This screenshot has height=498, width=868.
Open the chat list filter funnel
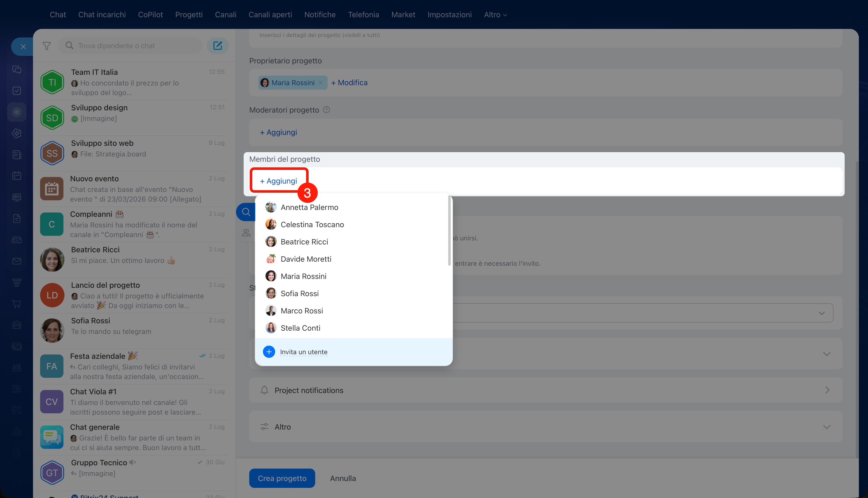pyautogui.click(x=46, y=46)
